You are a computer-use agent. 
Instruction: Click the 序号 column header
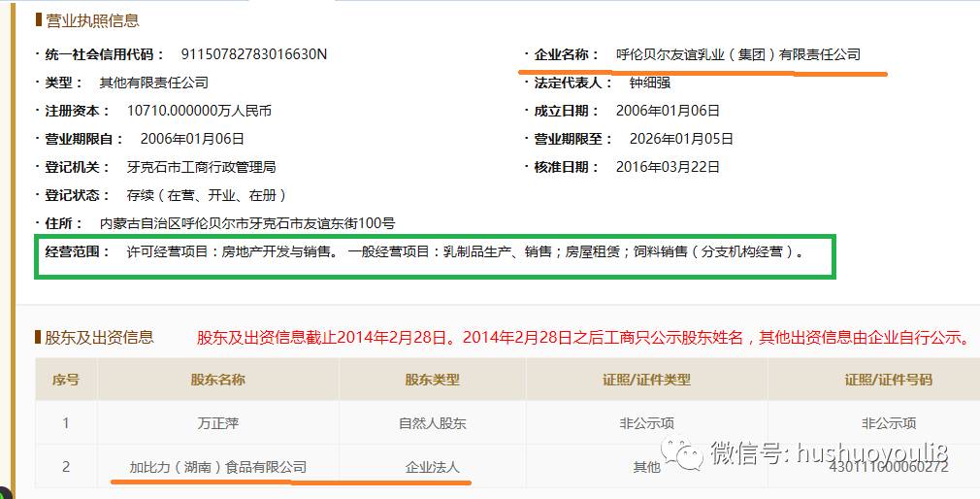coord(66,380)
